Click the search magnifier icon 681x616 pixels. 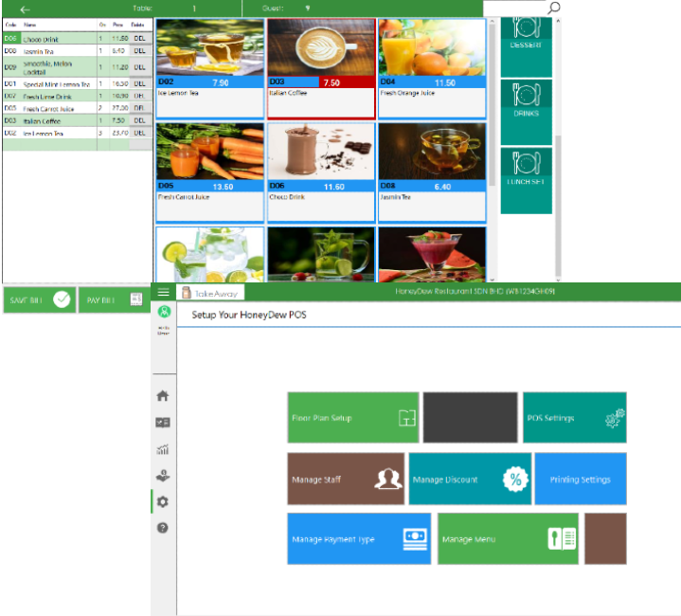click(554, 8)
